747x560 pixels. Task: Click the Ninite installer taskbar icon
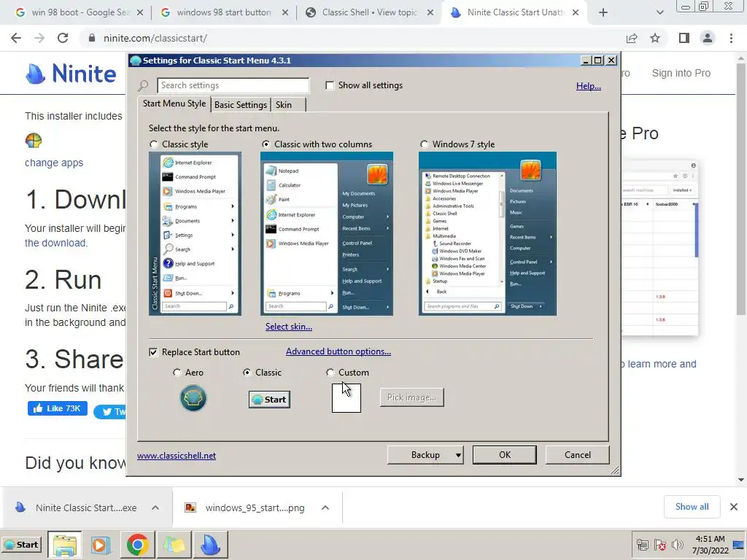(210, 545)
